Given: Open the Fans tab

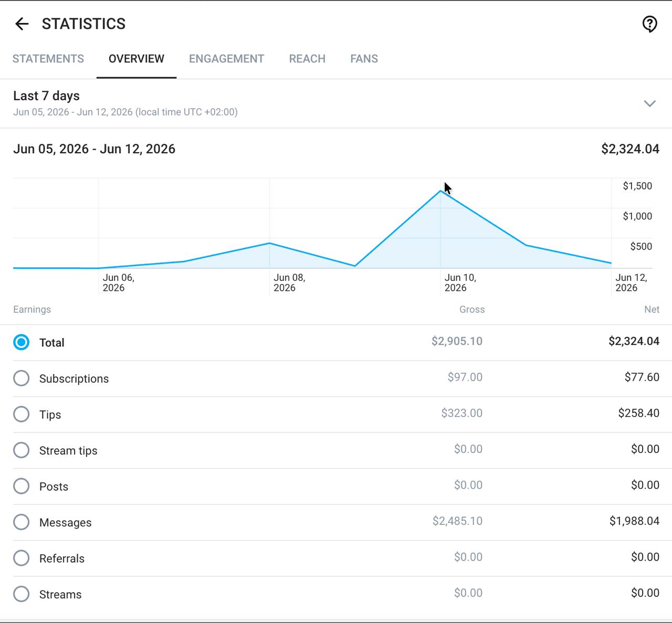Looking at the screenshot, I should tap(364, 59).
